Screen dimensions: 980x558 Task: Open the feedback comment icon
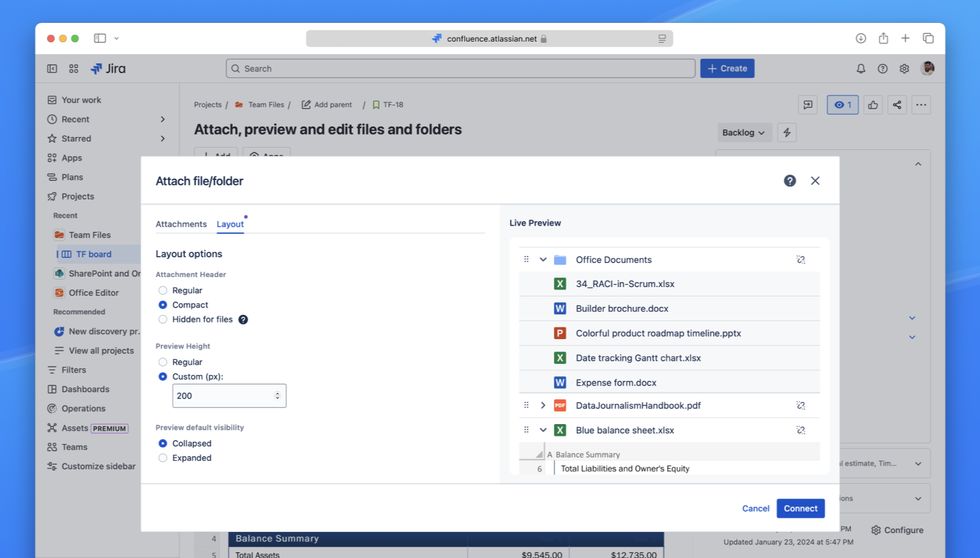[x=808, y=105]
